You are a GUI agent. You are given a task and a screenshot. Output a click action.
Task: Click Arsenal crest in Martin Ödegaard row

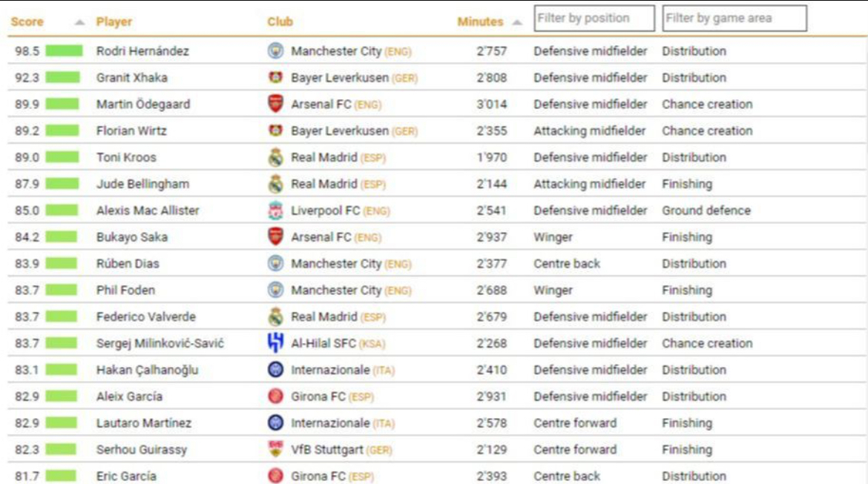click(275, 105)
